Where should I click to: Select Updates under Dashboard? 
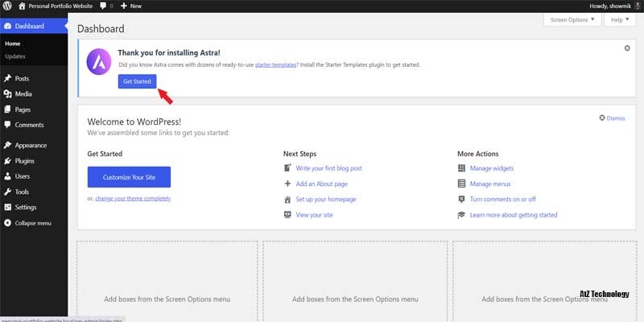coord(15,56)
